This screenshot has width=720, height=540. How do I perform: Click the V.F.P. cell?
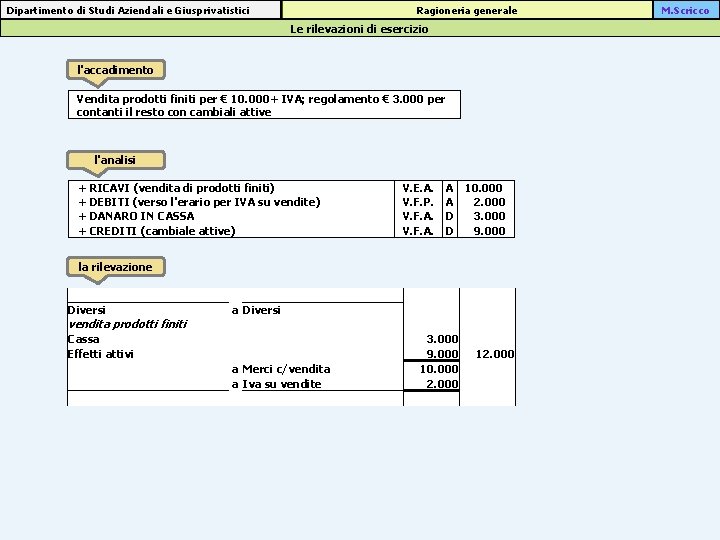[x=418, y=202]
